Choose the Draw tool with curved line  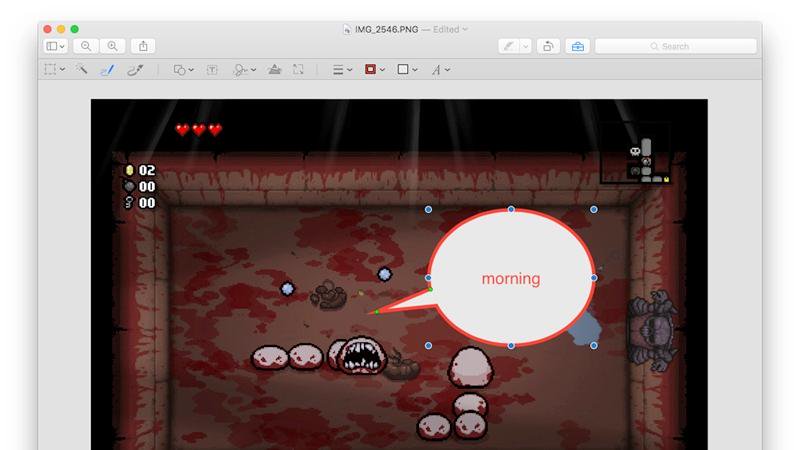point(135,69)
